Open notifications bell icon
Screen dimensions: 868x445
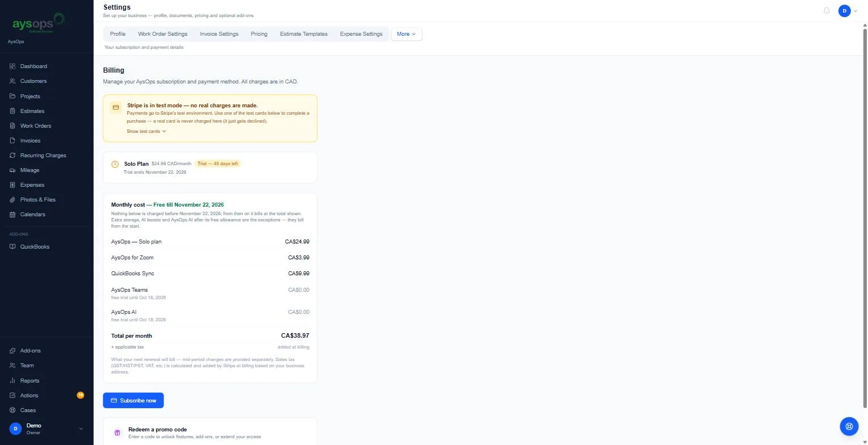point(827,11)
